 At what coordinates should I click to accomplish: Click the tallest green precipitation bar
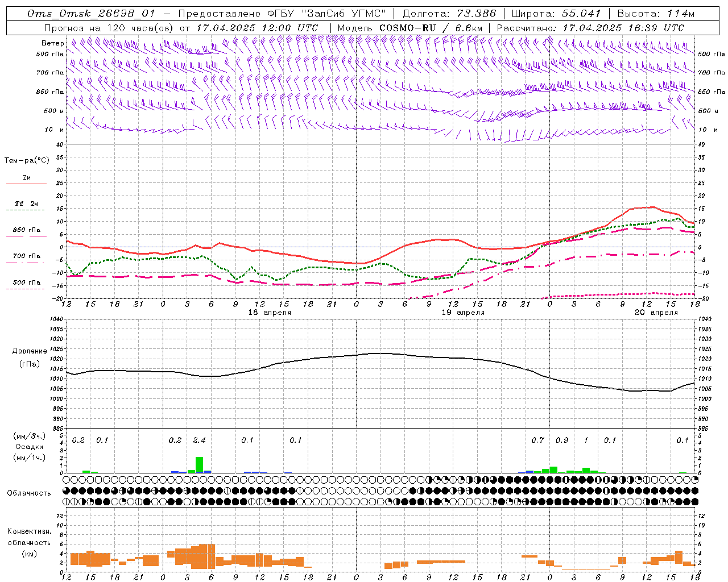pos(199,464)
